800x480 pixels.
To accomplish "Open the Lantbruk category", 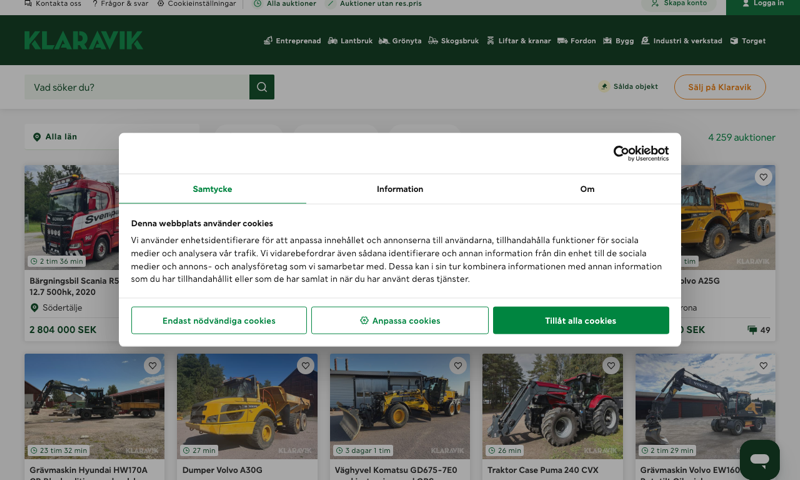I will (350, 41).
